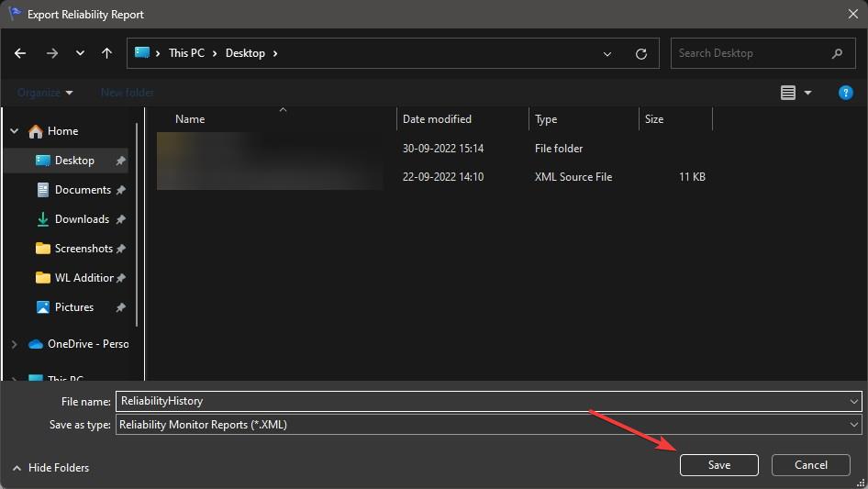Collapse the Home tree node
This screenshot has height=489, width=868.
coord(15,131)
